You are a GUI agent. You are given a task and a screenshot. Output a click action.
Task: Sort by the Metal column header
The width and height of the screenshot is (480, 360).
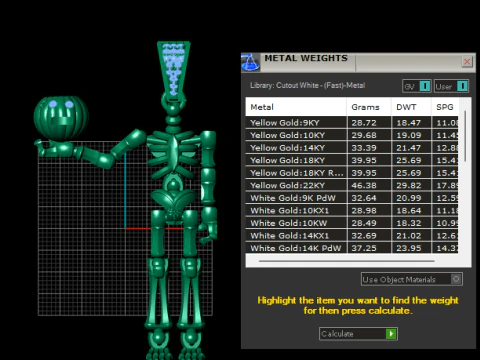pyautogui.click(x=296, y=107)
